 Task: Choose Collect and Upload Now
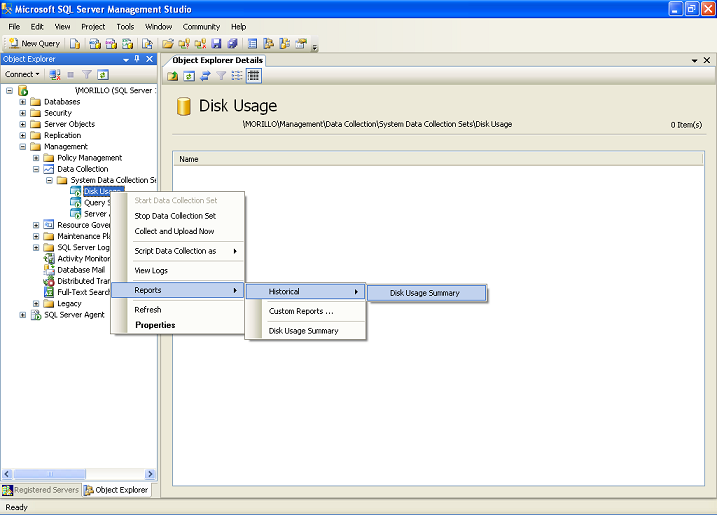pos(174,231)
